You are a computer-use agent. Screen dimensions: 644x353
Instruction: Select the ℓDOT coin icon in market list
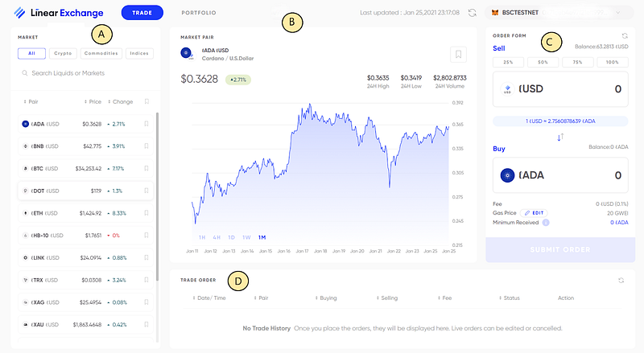coord(26,191)
